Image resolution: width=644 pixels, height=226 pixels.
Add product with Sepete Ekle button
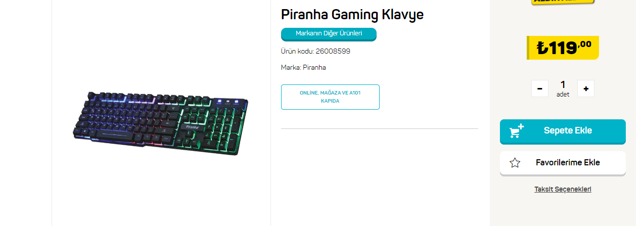coord(563,131)
